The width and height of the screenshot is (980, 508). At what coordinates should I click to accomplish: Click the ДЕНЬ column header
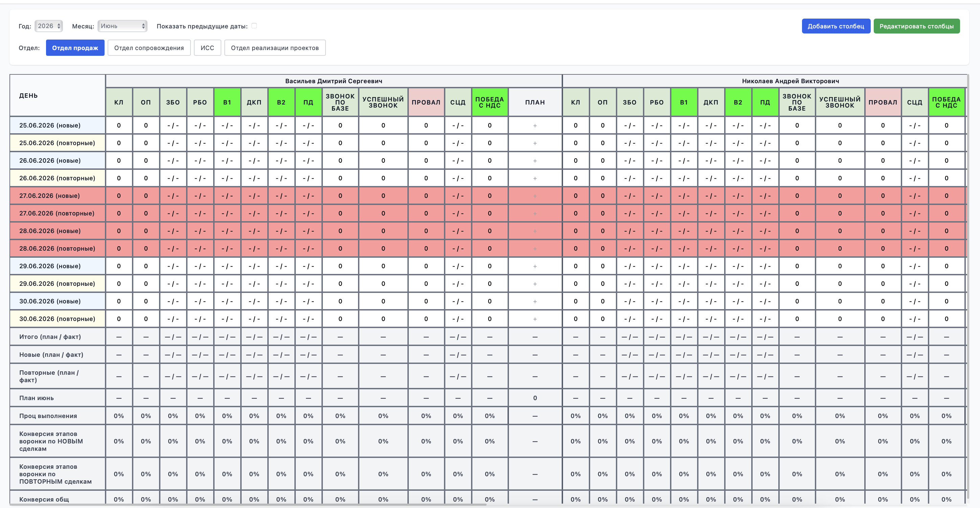pos(58,95)
